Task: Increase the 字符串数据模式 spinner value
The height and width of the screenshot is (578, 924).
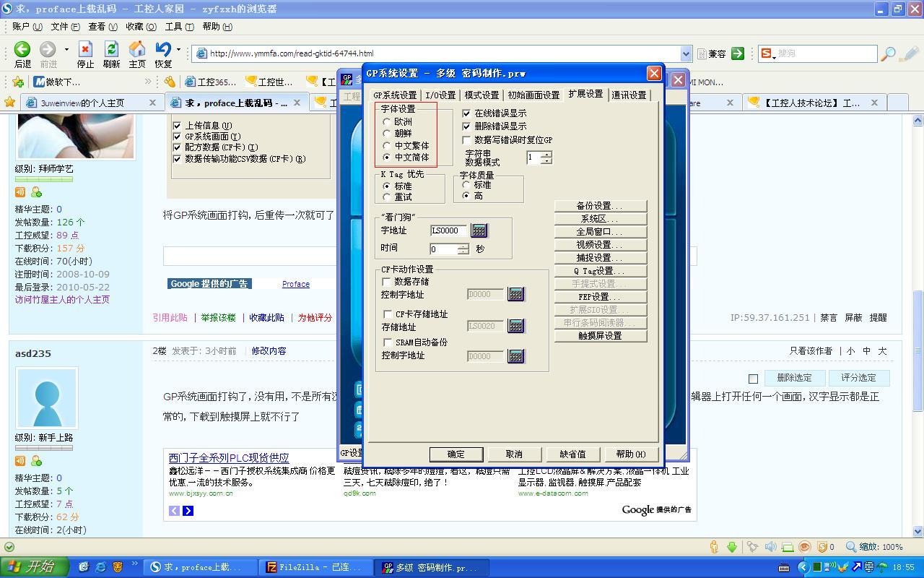Action: (546, 154)
